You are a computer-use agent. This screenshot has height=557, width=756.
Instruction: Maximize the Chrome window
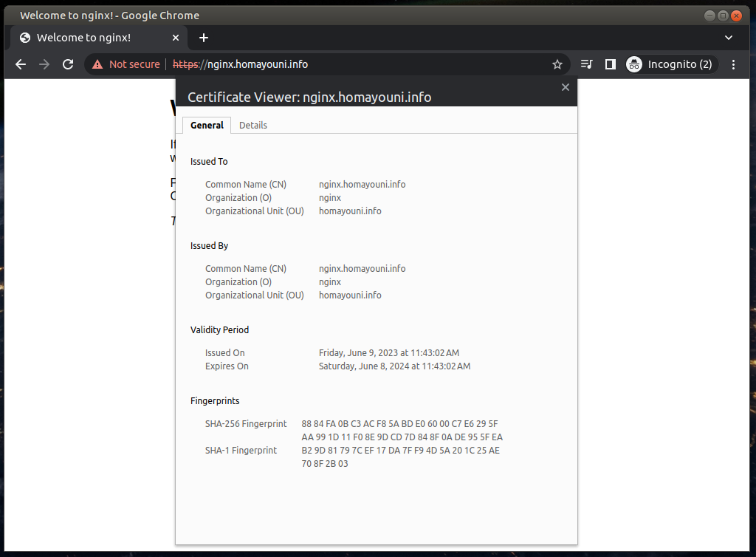click(724, 16)
